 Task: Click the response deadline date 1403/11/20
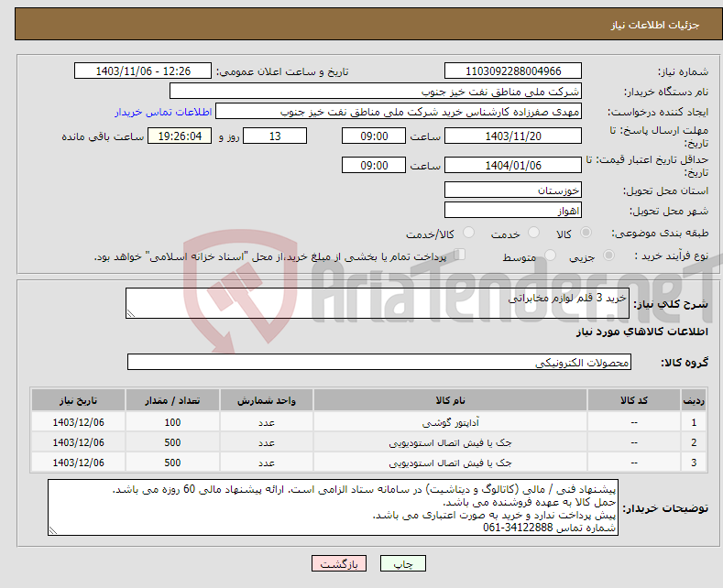[513, 136]
